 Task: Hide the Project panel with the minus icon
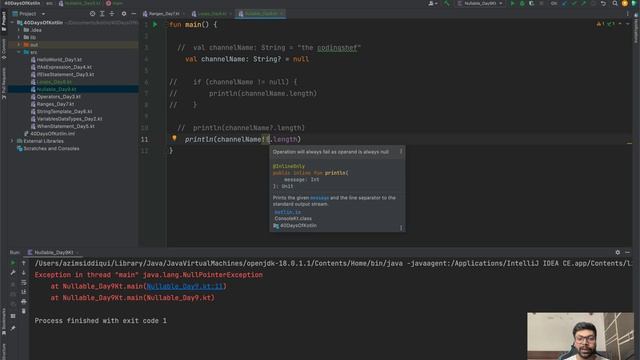(133, 13)
